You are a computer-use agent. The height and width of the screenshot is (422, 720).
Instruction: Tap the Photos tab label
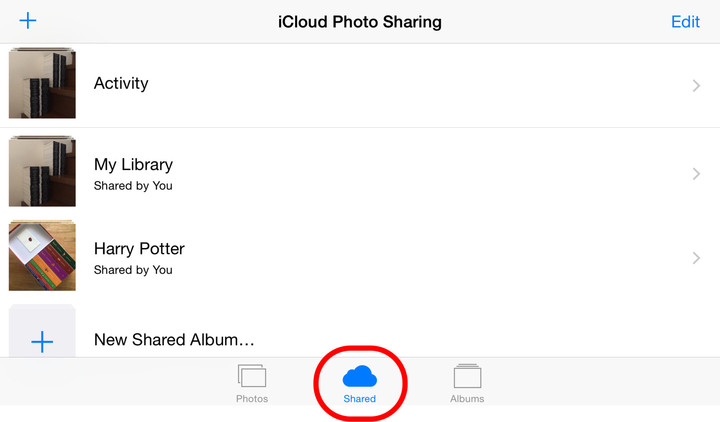click(x=252, y=399)
